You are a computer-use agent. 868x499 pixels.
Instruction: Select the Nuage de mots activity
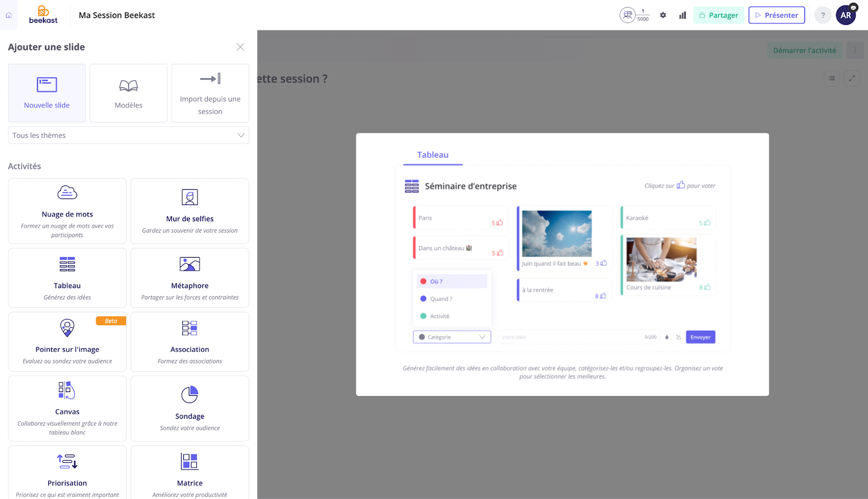point(67,211)
